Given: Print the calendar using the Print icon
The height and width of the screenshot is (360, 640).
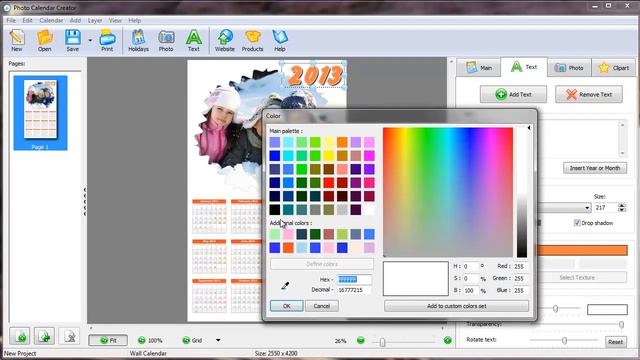Looking at the screenshot, I should pos(107,41).
